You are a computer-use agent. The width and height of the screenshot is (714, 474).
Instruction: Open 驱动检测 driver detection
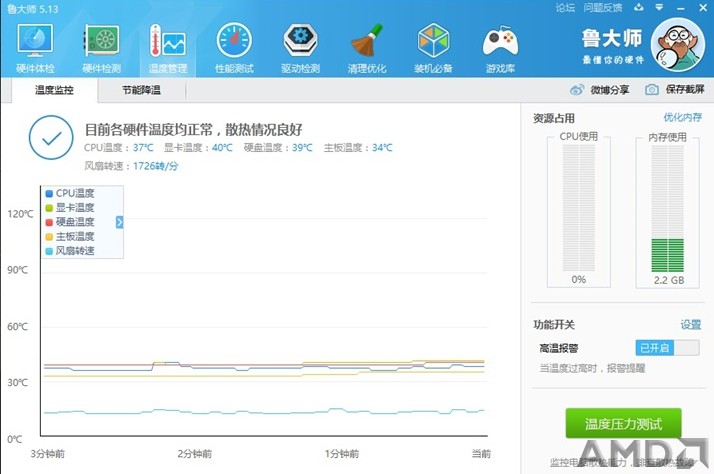pyautogui.click(x=301, y=49)
